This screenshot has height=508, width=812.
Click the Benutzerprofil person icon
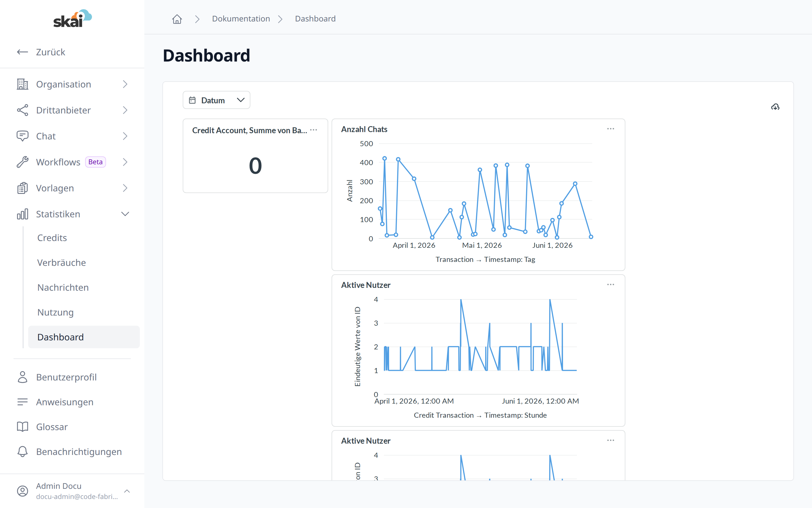23,377
